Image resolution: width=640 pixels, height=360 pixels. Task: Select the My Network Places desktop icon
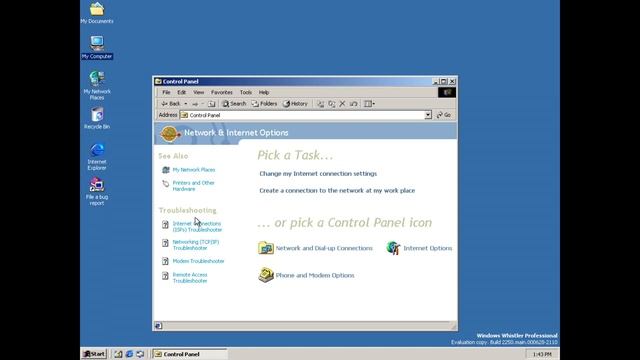97,85
